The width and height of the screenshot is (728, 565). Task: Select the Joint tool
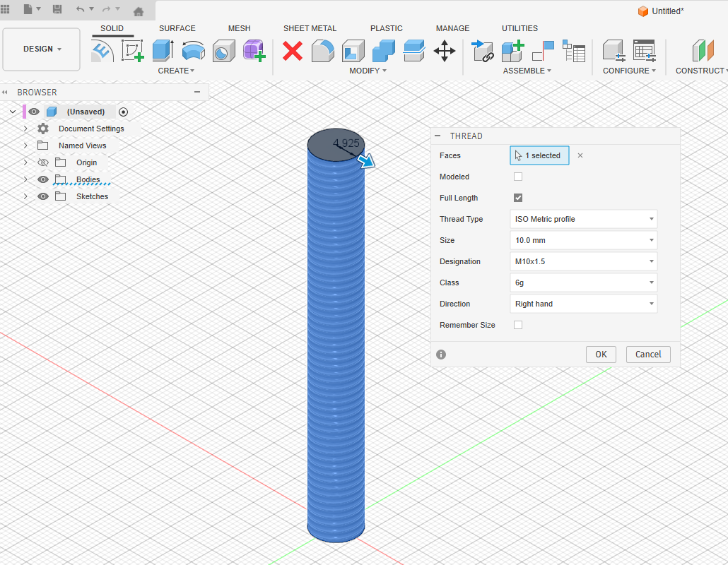(x=544, y=51)
